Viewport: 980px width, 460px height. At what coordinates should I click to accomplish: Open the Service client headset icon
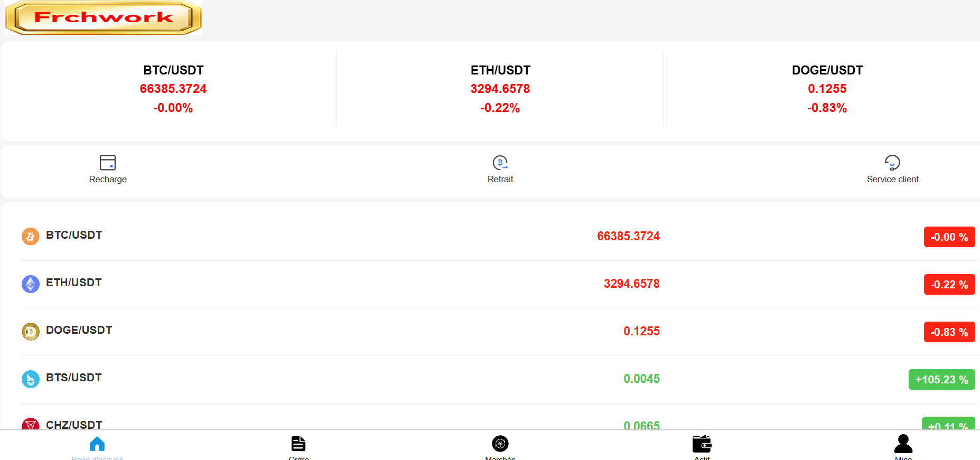tap(892, 162)
